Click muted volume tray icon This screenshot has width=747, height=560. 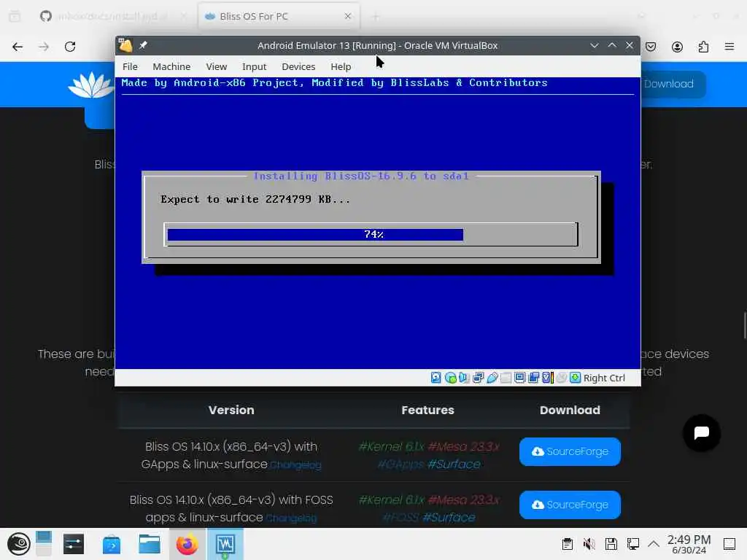point(589,544)
